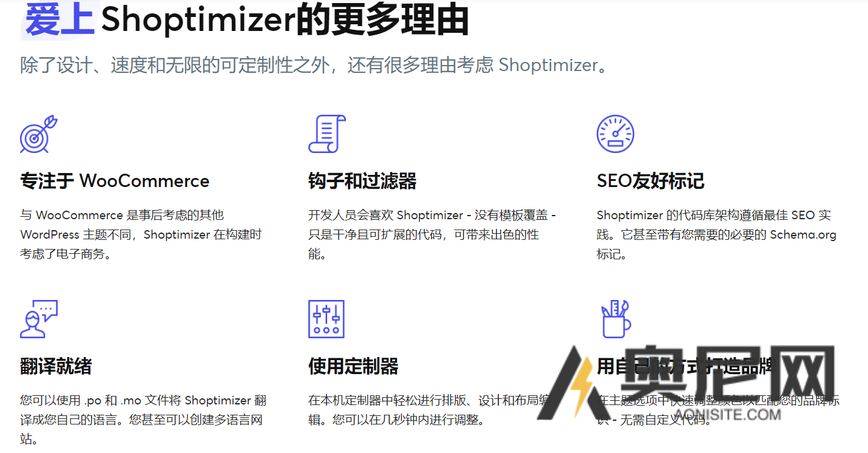Click the speedometer icon above SEO友好标记
Viewport: 868px width, 453px height.
[x=615, y=134]
